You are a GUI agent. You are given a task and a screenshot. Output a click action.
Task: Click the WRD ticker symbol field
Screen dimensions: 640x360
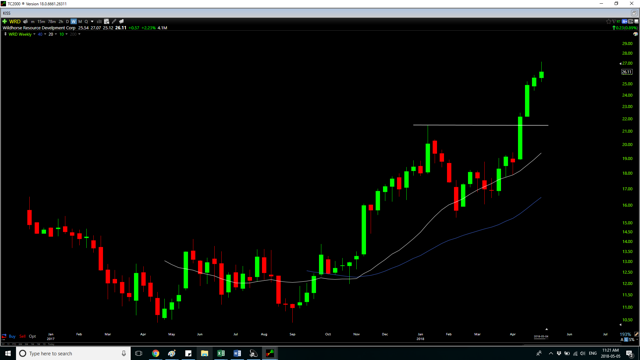point(15,22)
